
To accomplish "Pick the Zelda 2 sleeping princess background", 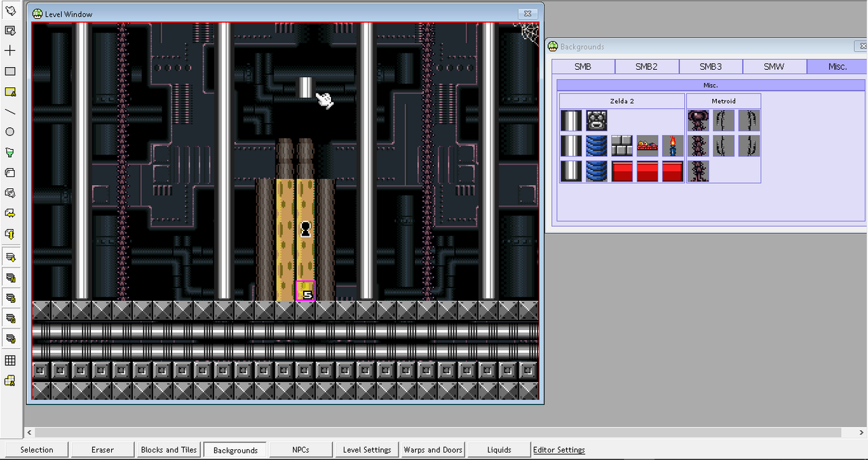I will coord(648,146).
